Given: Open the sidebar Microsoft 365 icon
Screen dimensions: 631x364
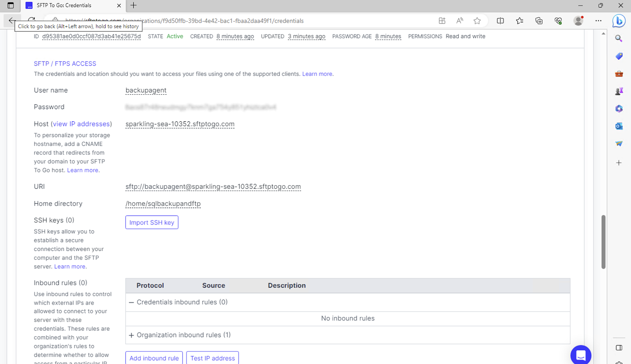Looking at the screenshot, I should (x=619, y=109).
